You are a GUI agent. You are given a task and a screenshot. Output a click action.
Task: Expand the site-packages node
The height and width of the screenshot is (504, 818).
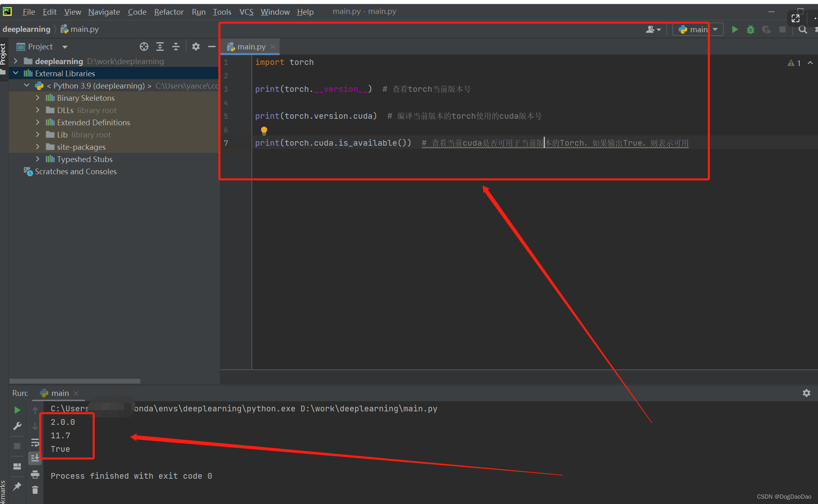coord(38,147)
